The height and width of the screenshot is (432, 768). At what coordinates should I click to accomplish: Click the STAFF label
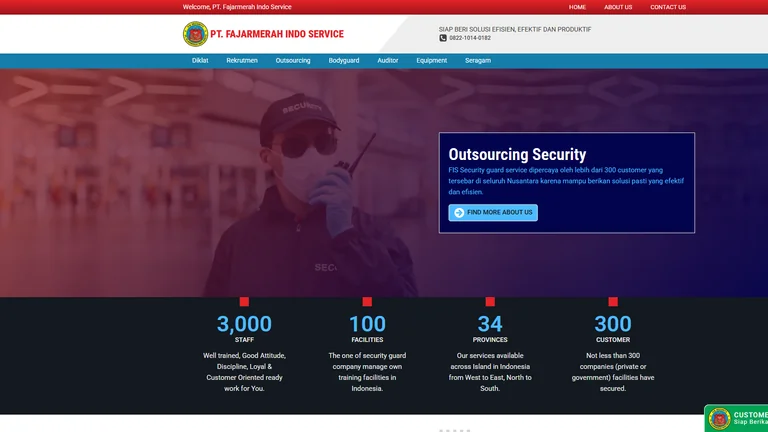[x=244, y=340]
